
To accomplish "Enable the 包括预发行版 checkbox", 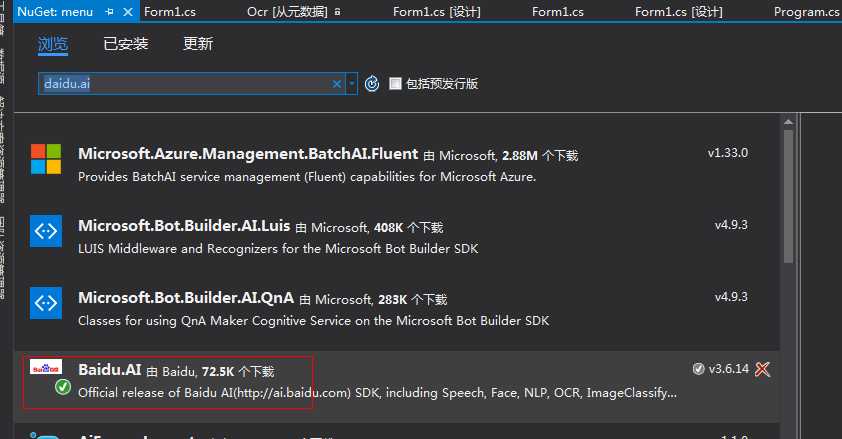I will 395,83.
